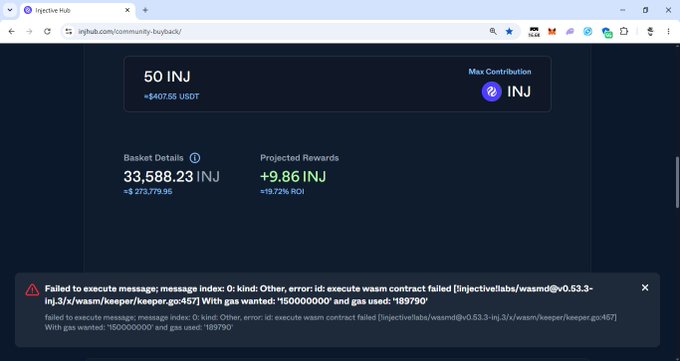The height and width of the screenshot is (361, 680).
Task: Click the INJ token logo icon
Action: click(491, 92)
